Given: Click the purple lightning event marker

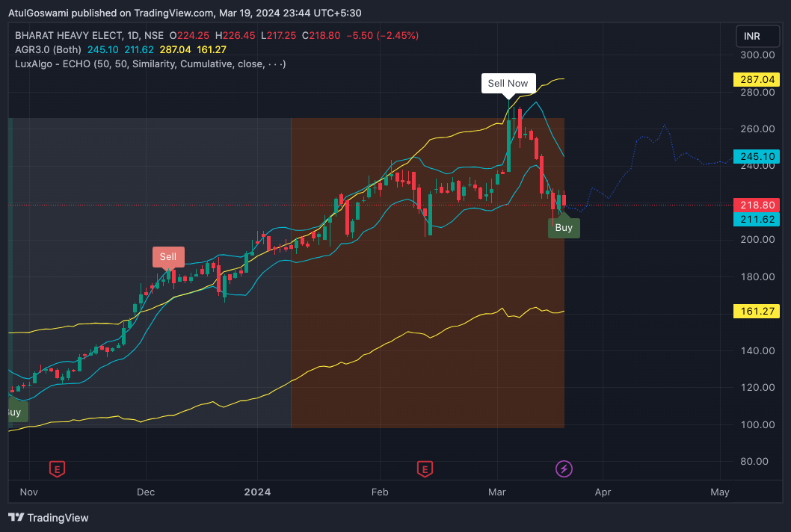Looking at the screenshot, I should pos(564,469).
